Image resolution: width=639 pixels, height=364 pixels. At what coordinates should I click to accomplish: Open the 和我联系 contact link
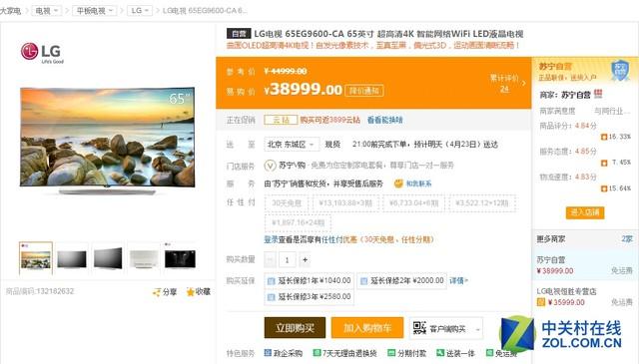pos(418,183)
